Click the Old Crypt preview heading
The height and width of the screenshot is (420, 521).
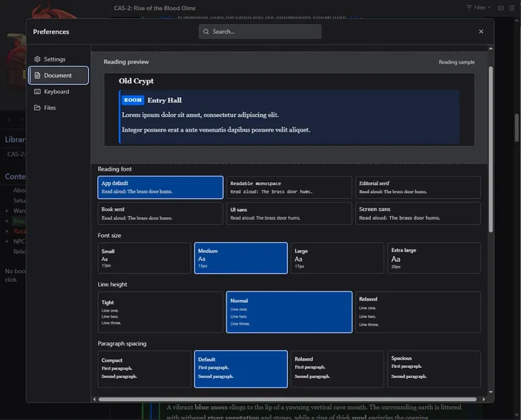point(136,81)
